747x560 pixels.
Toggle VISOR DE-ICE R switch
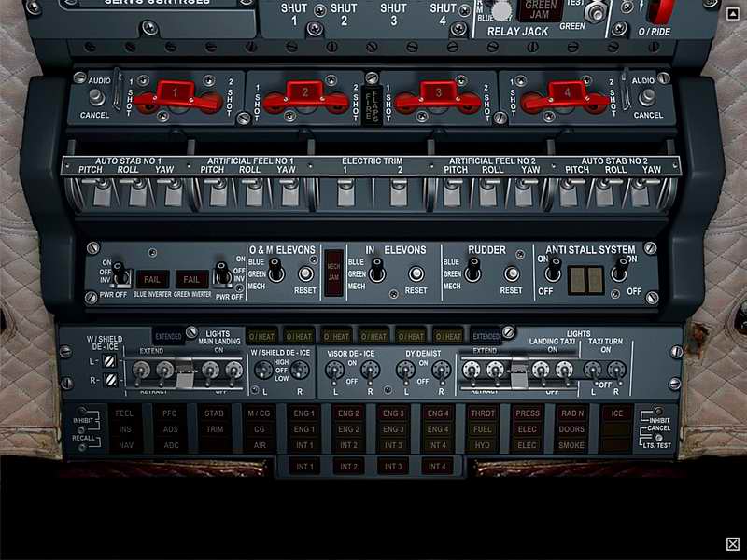[370, 371]
